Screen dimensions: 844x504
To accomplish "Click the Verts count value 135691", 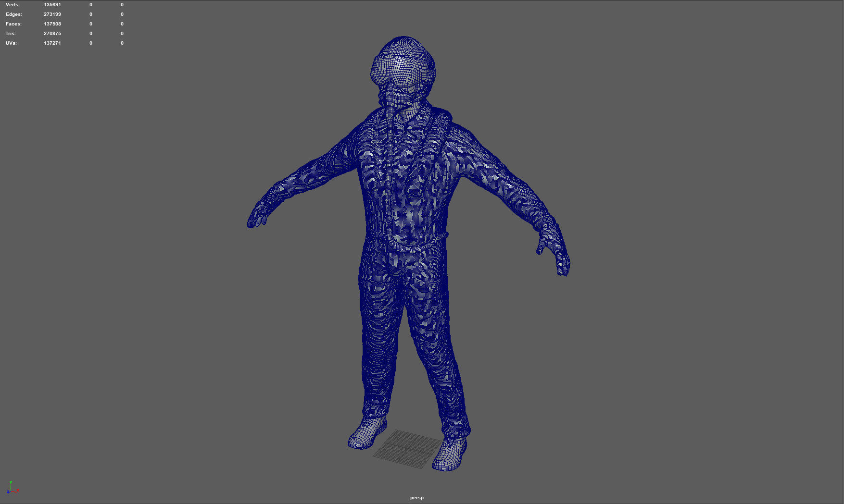I will [52, 5].
